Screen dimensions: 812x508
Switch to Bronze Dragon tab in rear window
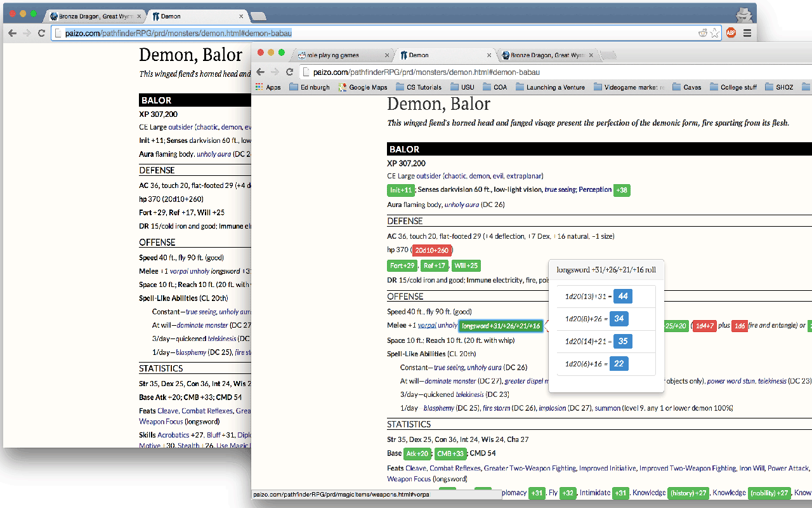95,16
